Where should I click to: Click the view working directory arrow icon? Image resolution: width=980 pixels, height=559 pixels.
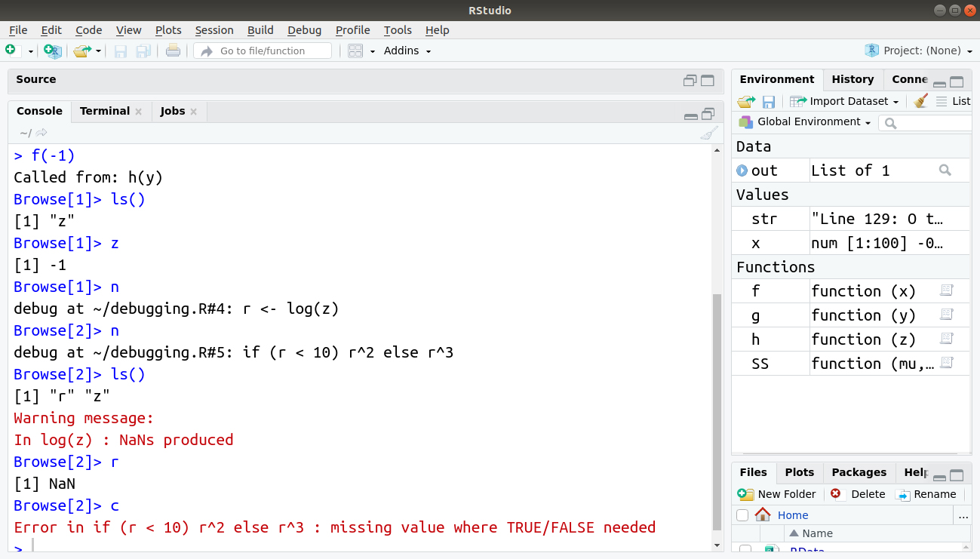point(41,133)
